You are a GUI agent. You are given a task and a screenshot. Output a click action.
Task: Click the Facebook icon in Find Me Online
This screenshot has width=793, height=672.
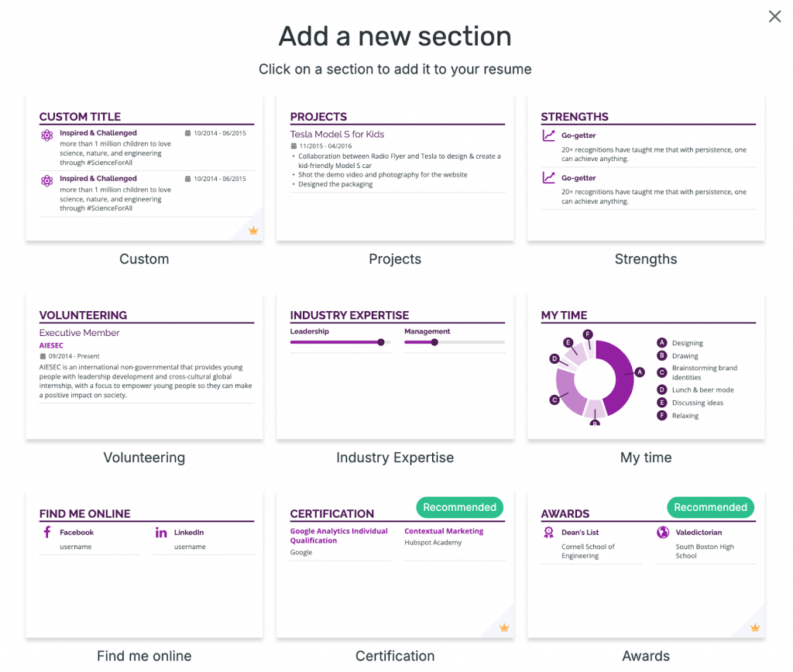tap(47, 533)
